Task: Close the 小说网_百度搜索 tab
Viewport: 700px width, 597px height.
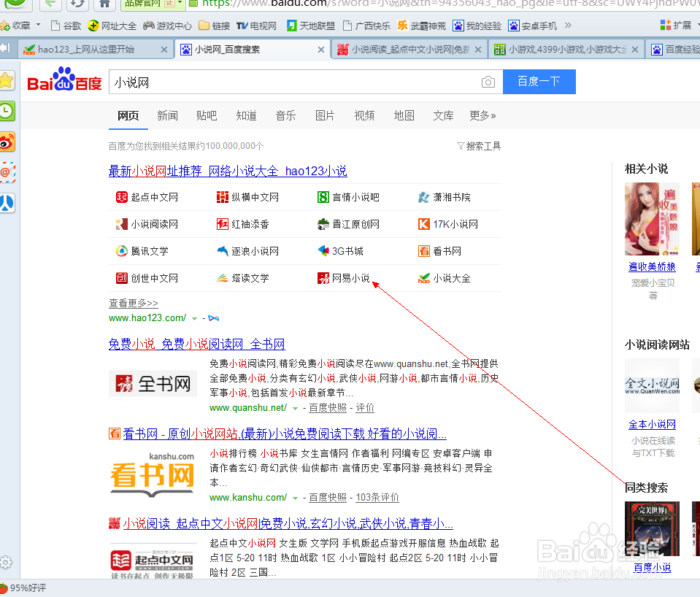Action: [x=320, y=50]
